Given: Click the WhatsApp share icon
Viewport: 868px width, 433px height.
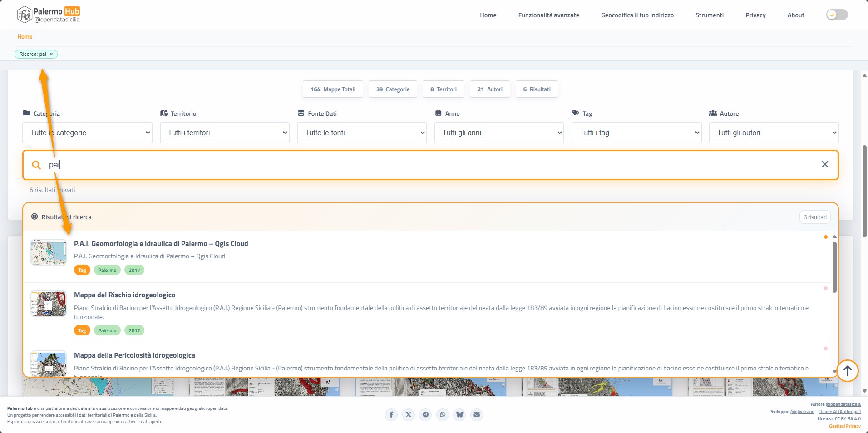Looking at the screenshot, I should pyautogui.click(x=443, y=414).
